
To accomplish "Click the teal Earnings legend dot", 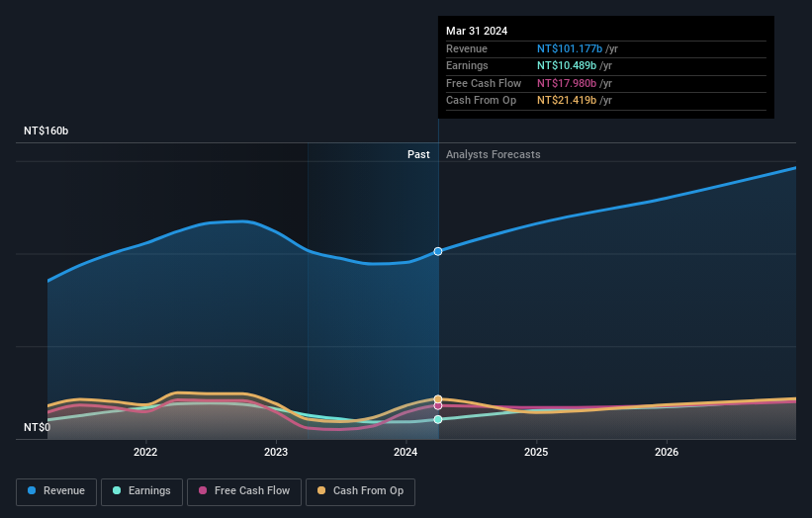I will (117, 490).
